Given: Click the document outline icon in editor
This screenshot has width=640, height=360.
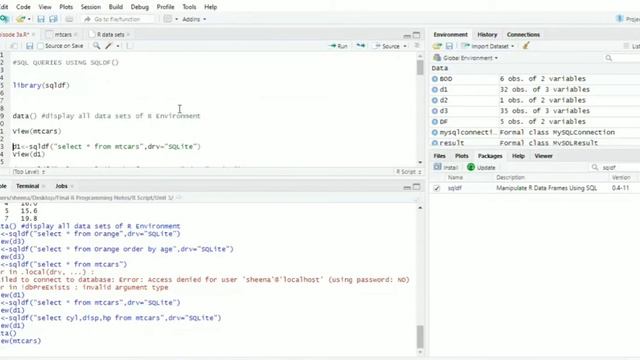Looking at the screenshot, I should click(417, 46).
